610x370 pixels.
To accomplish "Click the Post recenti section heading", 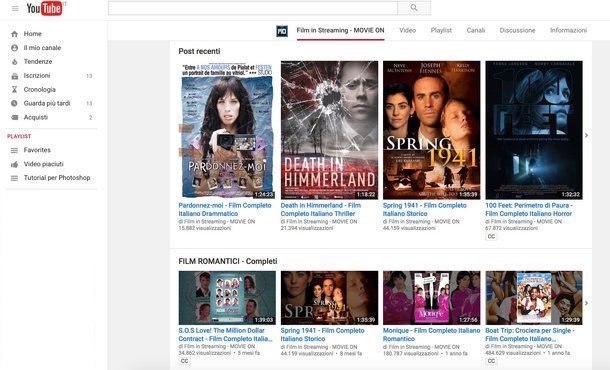I will coord(199,51).
